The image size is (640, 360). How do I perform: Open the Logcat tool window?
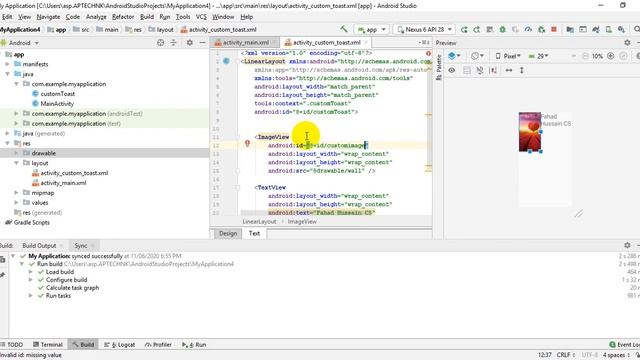(x=120, y=345)
